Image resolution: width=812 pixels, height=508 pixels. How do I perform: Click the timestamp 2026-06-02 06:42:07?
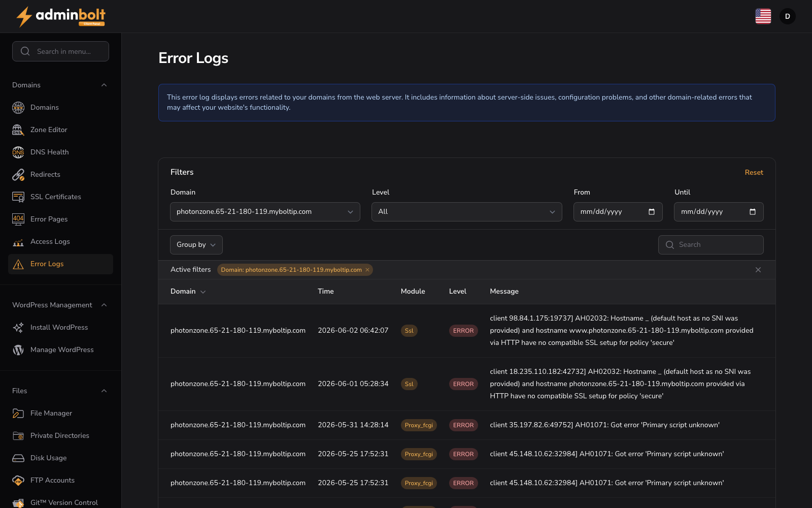click(x=353, y=330)
